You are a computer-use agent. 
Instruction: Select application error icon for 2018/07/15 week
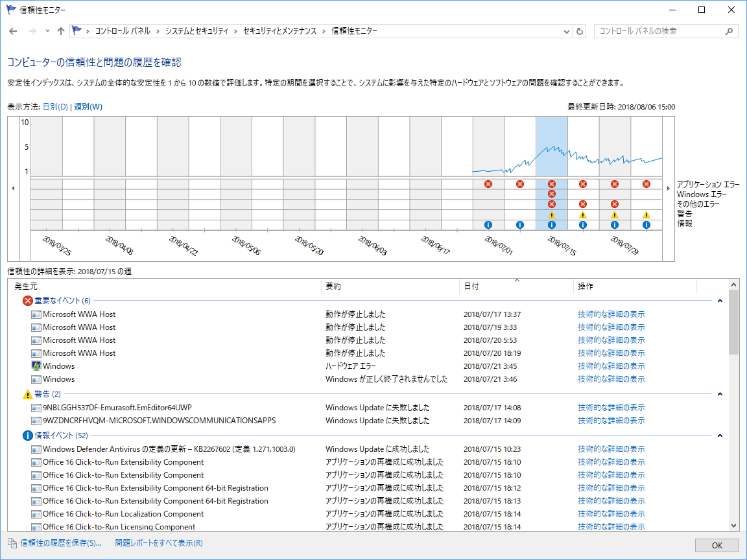point(551,184)
